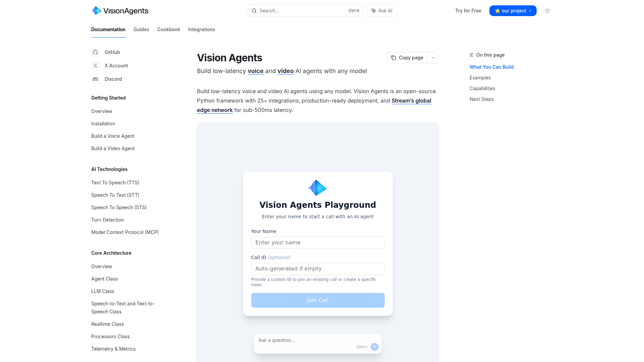Open the GitHub icon link
644x362 pixels.
coord(95,52)
